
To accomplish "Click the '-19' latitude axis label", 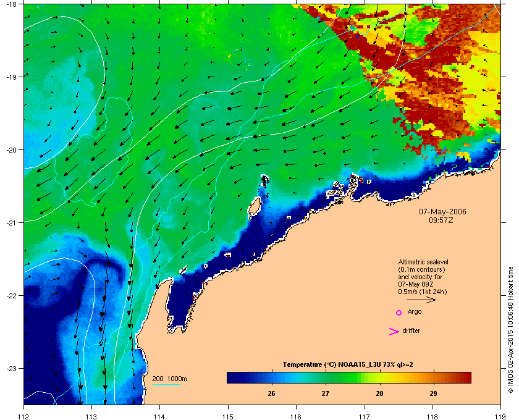I will [x=11, y=77].
